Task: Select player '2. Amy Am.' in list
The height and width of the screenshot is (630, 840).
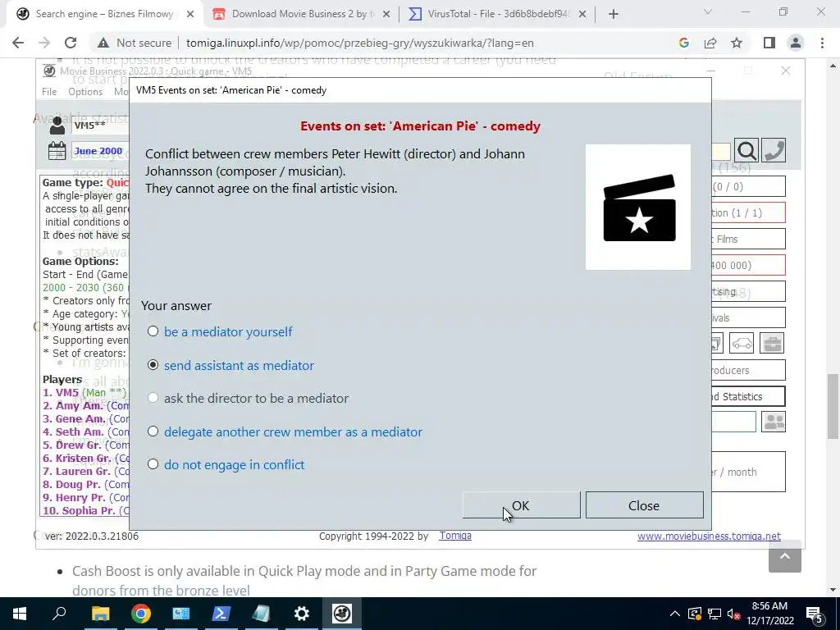Action: pyautogui.click(x=85, y=405)
